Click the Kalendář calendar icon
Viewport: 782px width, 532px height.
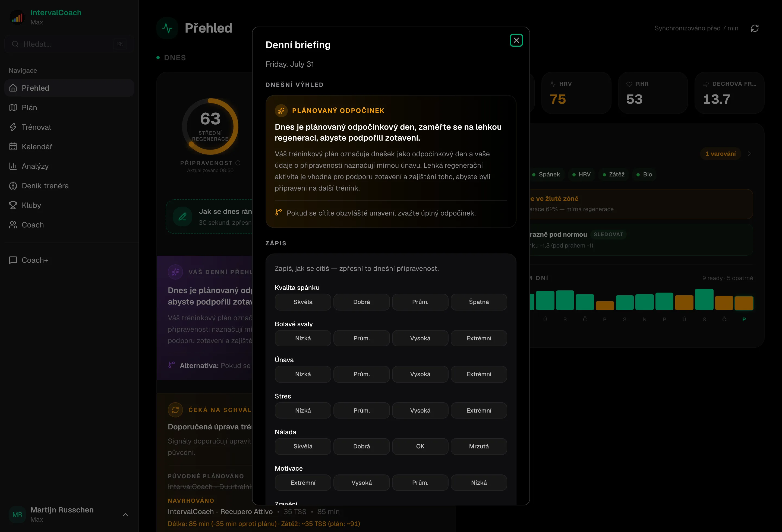tap(13, 147)
